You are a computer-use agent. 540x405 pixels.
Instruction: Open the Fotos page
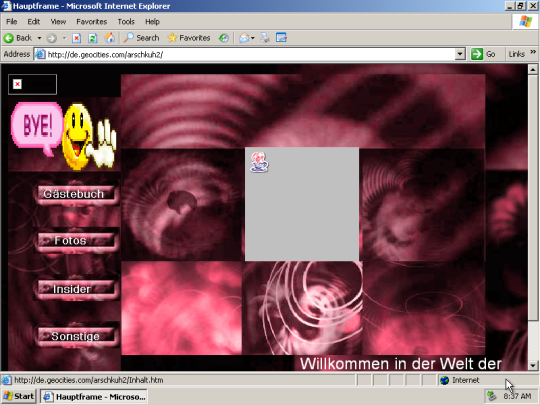76,241
